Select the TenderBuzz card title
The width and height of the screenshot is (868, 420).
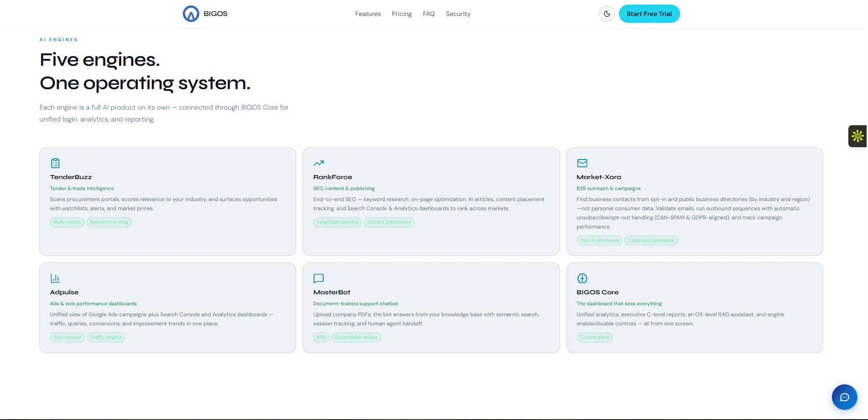(x=71, y=177)
